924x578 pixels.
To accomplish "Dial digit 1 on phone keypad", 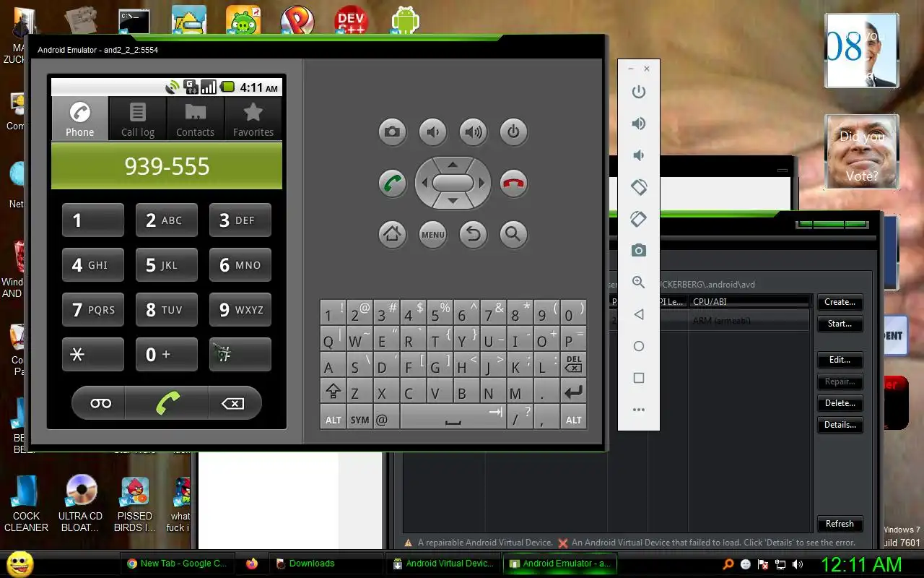I will coord(93,220).
